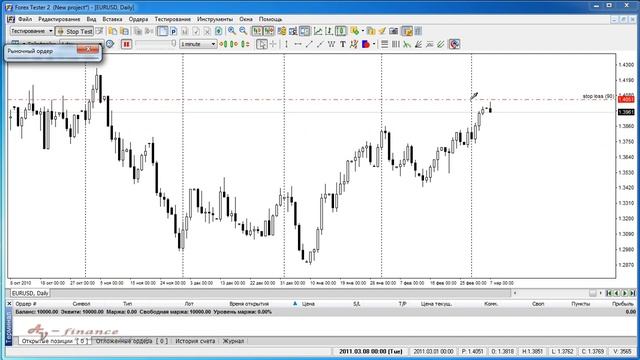The image size is (640, 360).
Task: Open the Вид menu
Action: [x=91, y=19]
